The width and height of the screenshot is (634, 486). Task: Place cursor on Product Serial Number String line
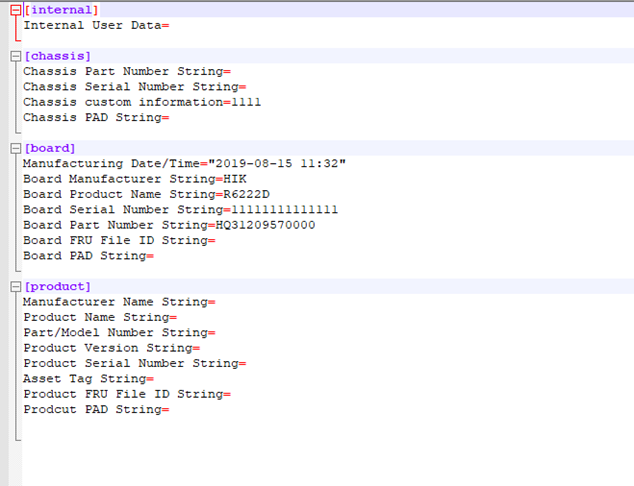[130, 364]
